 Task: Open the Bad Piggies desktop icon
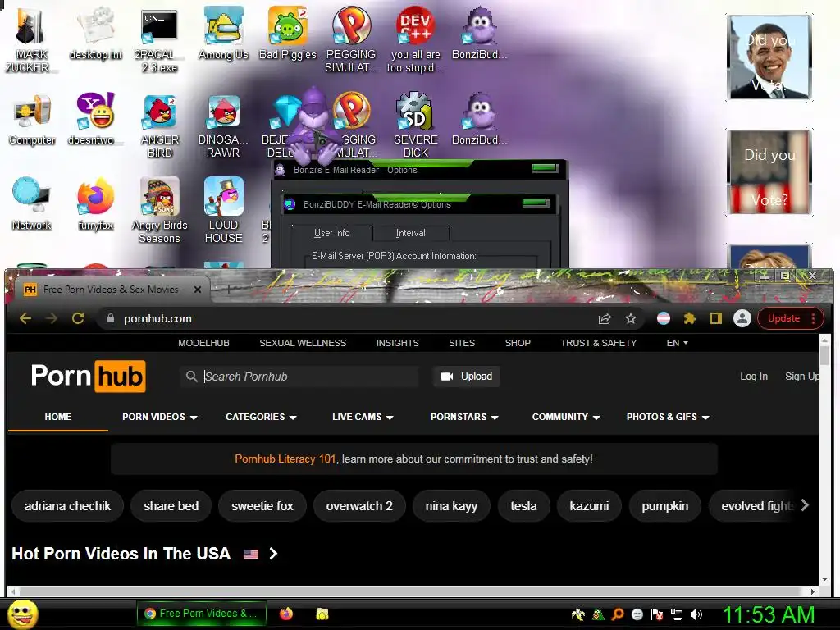pos(288,32)
